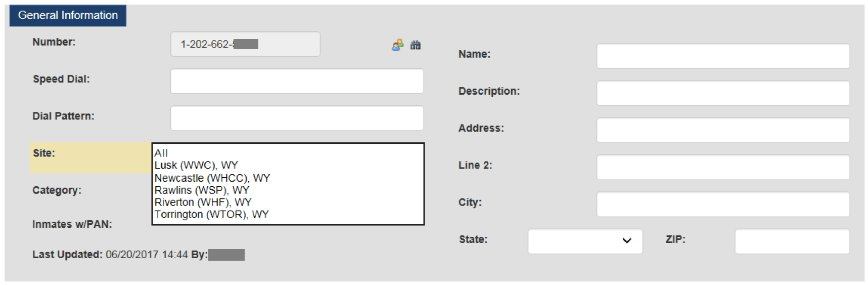Click inside the Line 2 field
The image size is (868, 285).
point(723,167)
